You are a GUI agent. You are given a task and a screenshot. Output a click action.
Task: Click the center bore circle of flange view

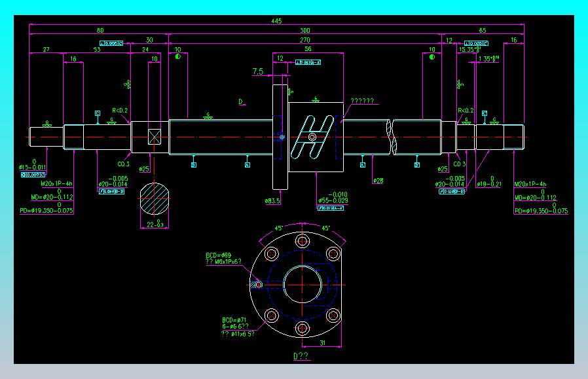(303, 285)
